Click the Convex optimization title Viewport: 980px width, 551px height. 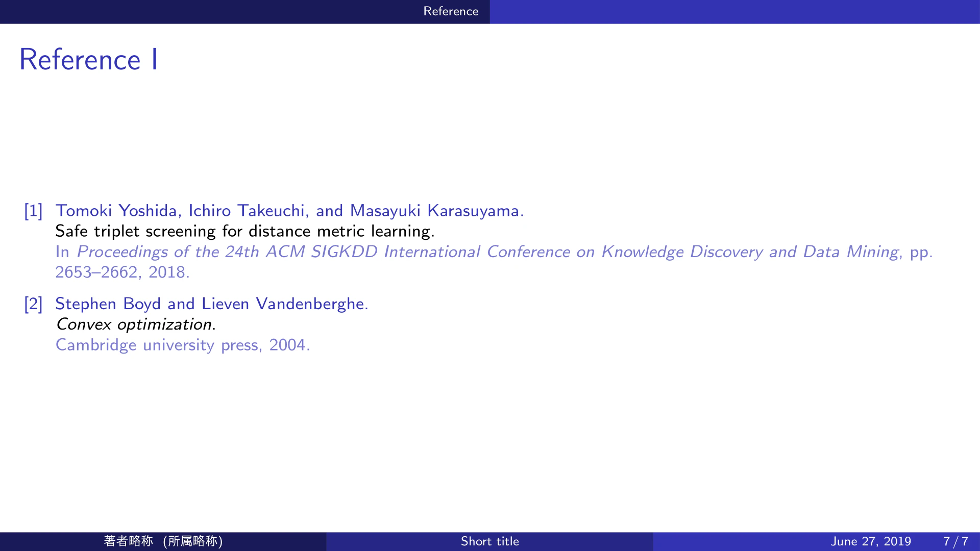136,324
